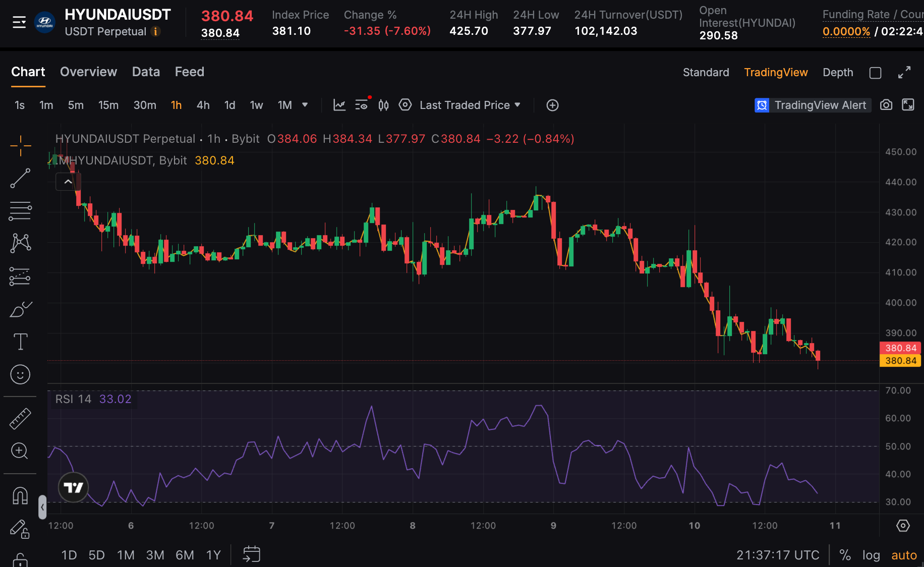This screenshot has height=567, width=924.
Task: Toggle percent scale mode
Action: pos(845,555)
